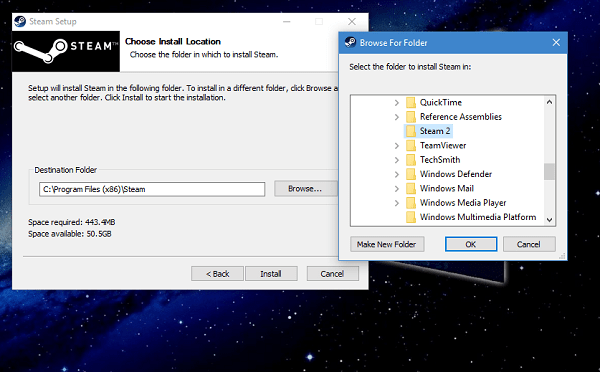Click the Steam logo banner in setup header
The height and width of the screenshot is (372, 600).
pos(66,51)
